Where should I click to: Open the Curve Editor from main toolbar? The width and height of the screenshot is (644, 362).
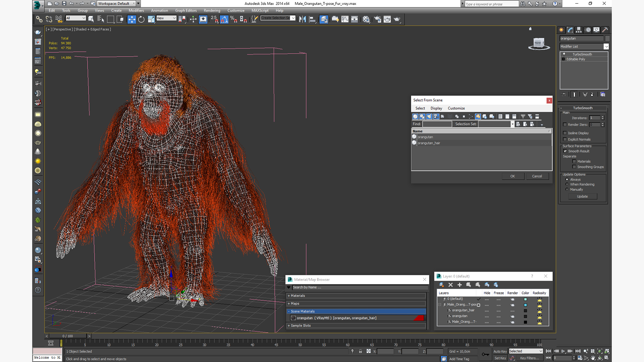click(345, 19)
